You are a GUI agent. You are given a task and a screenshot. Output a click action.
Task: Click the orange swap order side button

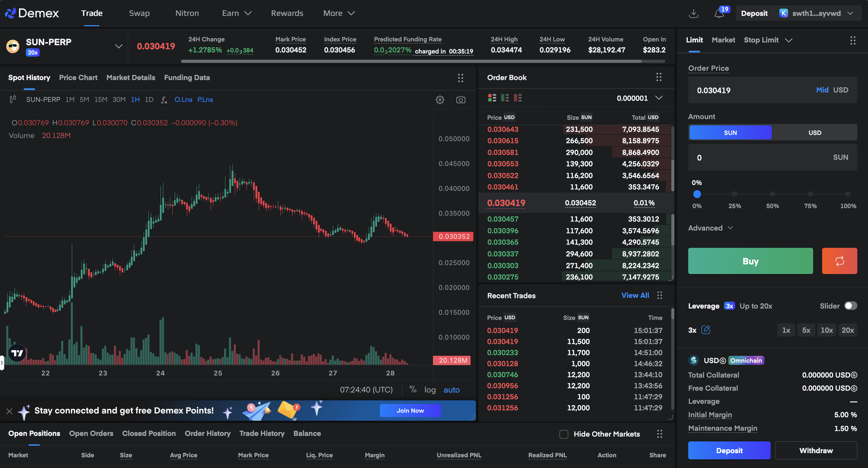839,261
